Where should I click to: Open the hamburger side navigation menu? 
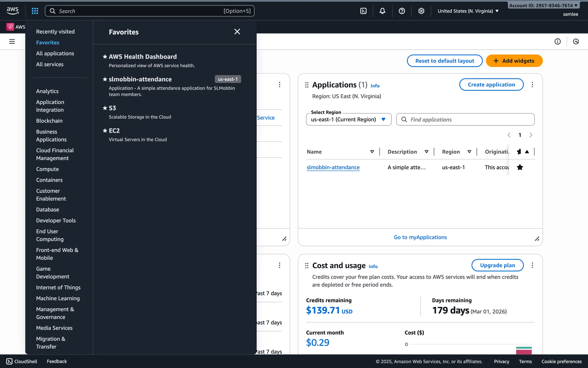[12, 41]
